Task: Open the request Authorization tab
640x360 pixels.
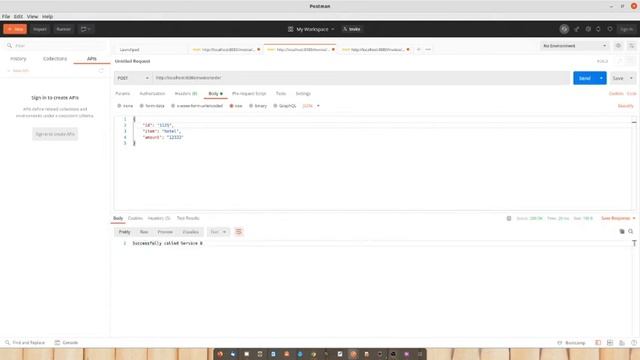Action: coord(152,93)
